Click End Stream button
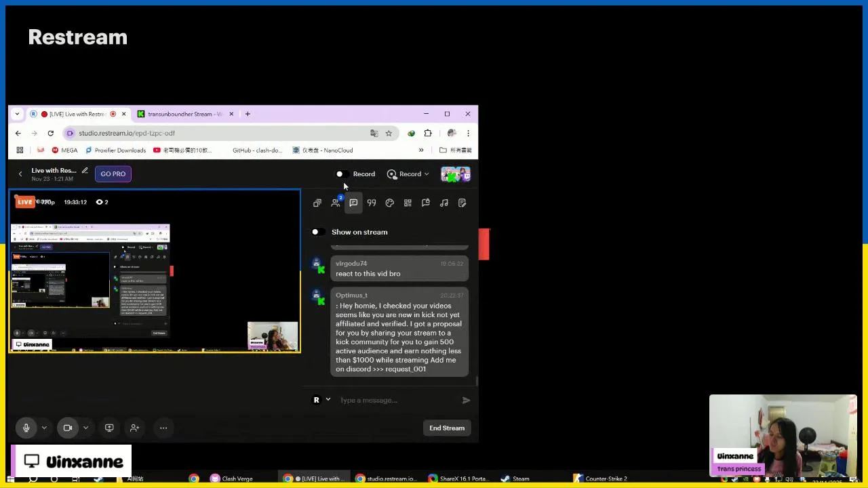Viewport: 868px width, 488px height. coord(447,428)
